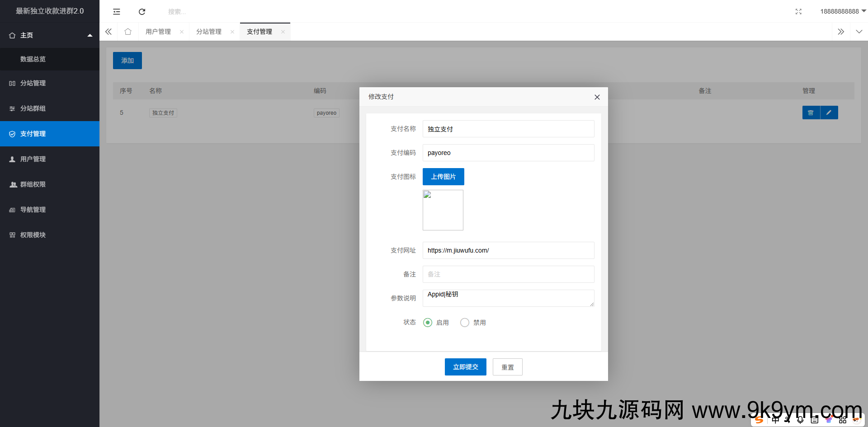
Task: Refresh the page with the reload icon
Action: click(x=142, y=11)
